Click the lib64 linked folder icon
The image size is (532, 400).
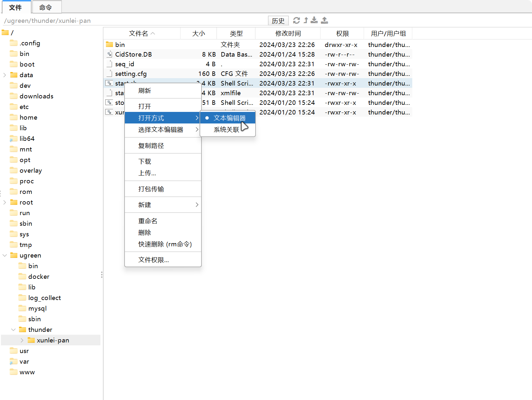click(14, 139)
